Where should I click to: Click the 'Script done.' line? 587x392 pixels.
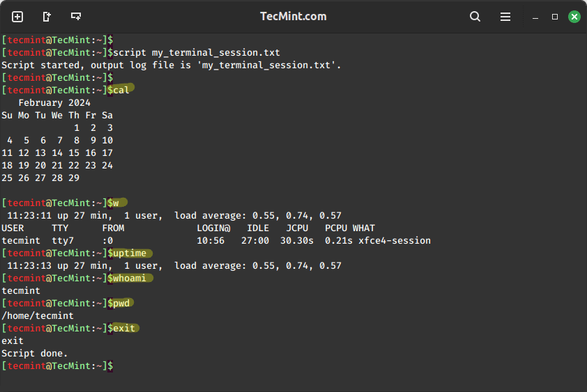pos(34,354)
